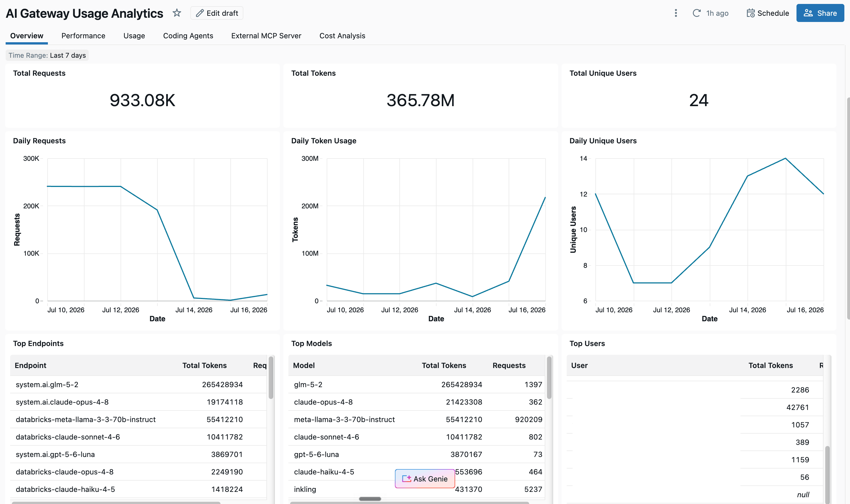The image size is (850, 504).
Task: Go to the Coding Agents tab
Action: click(x=188, y=36)
